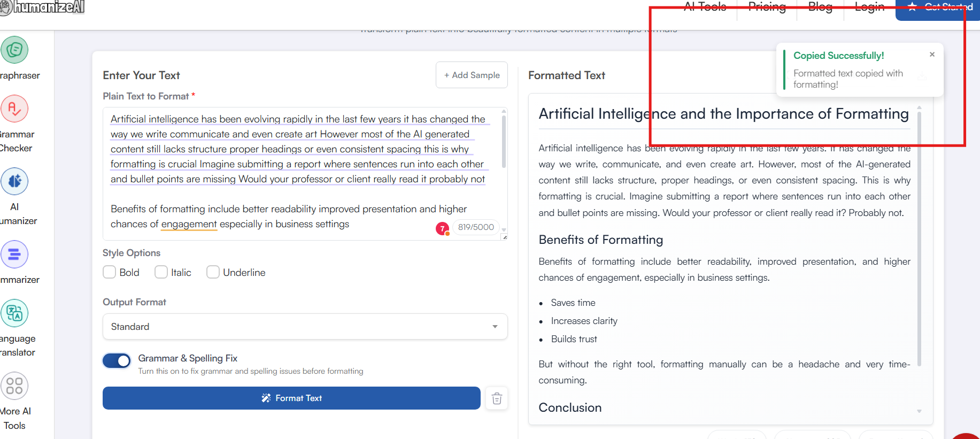
Task: Select the AI Humanizer icon
Action: 14,182
